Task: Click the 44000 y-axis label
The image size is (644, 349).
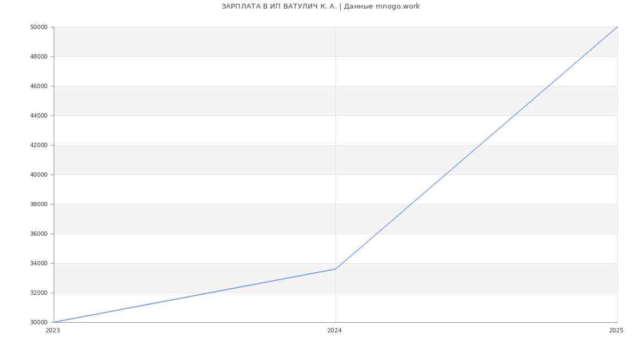Action: click(39, 115)
